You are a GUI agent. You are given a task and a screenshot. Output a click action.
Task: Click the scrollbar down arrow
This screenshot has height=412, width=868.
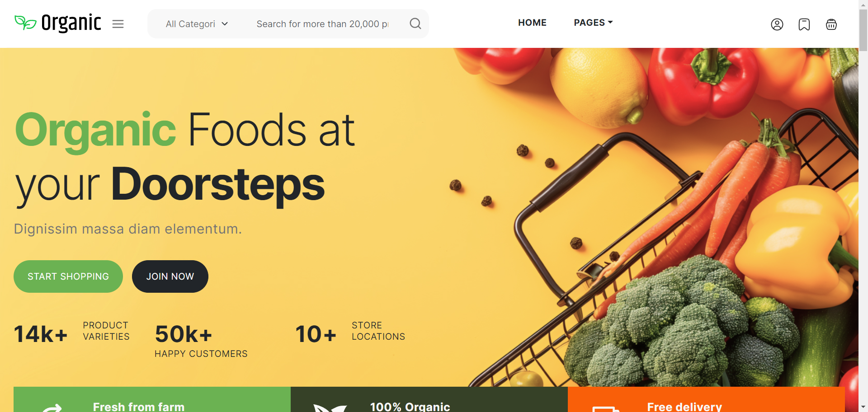[x=863, y=407]
